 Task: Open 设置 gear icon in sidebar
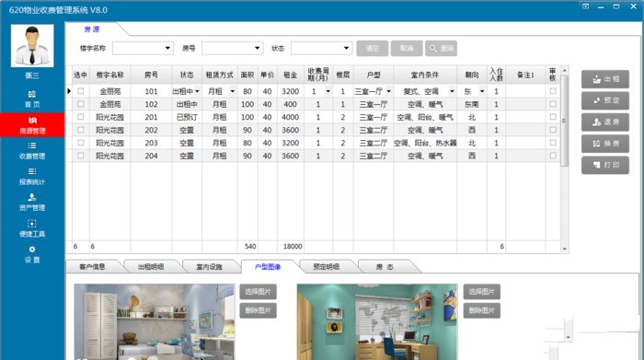coord(32,249)
